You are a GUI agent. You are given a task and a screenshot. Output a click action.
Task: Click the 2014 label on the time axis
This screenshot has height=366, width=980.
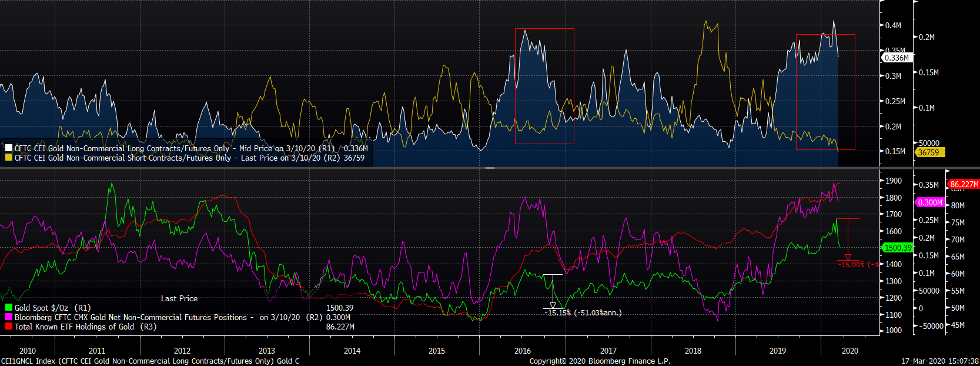click(x=352, y=351)
